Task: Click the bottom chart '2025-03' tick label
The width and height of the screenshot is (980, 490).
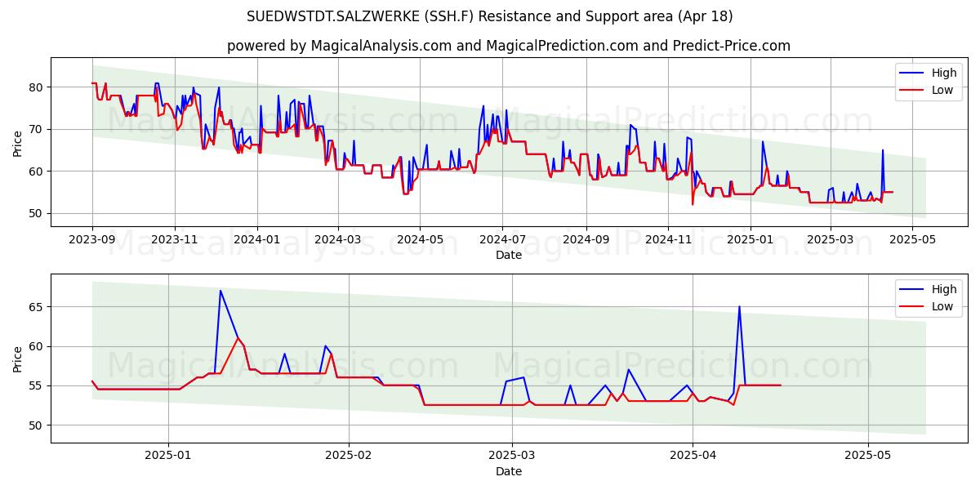Action: click(512, 456)
